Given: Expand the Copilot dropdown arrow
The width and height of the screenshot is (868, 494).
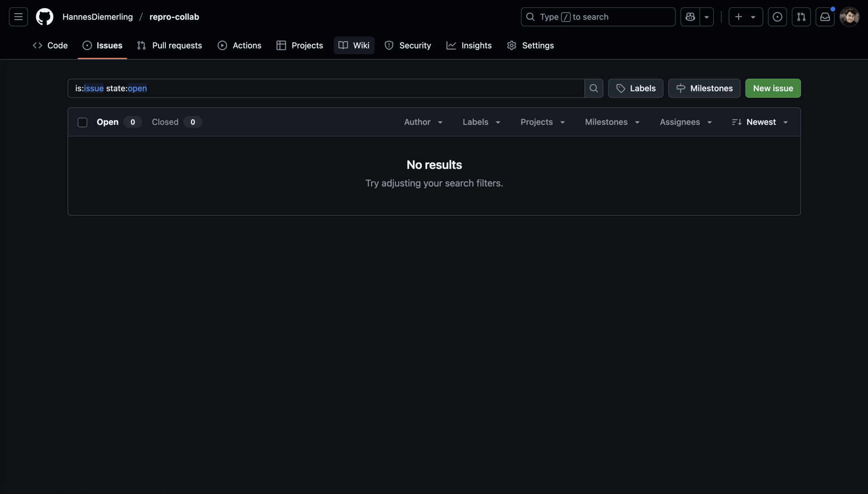Looking at the screenshot, I should point(707,17).
